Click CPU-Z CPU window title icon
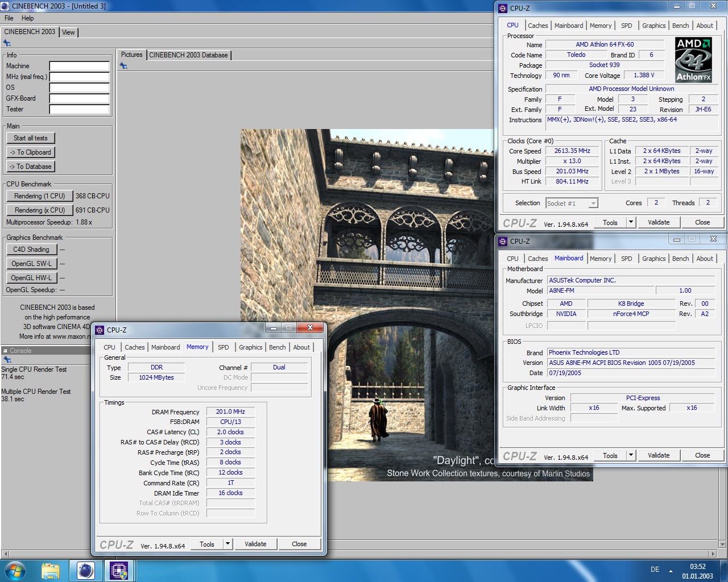 503,9
